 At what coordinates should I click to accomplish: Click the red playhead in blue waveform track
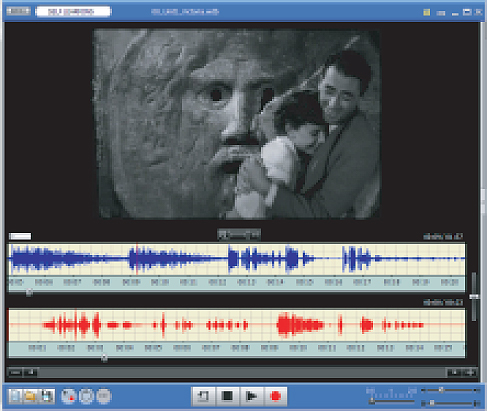click(137, 259)
